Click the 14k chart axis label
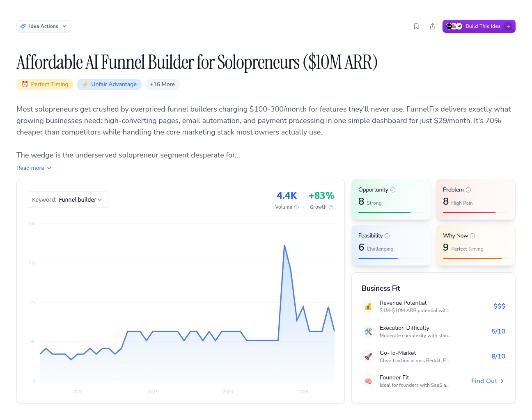This screenshot has width=532, height=420. [32, 224]
